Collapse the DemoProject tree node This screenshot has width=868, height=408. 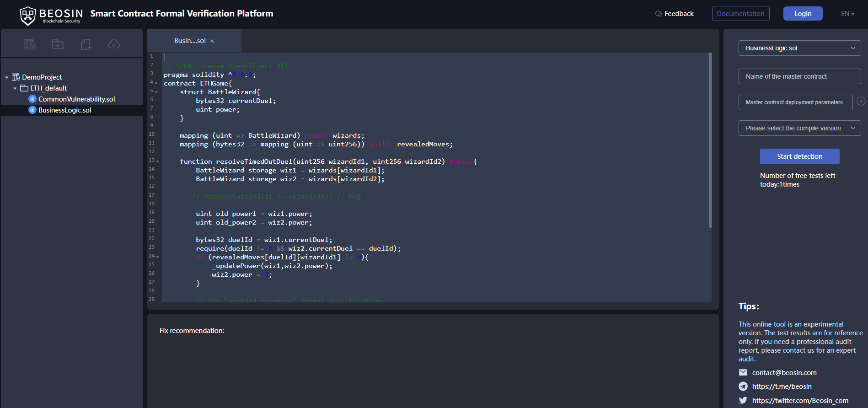[x=7, y=77]
